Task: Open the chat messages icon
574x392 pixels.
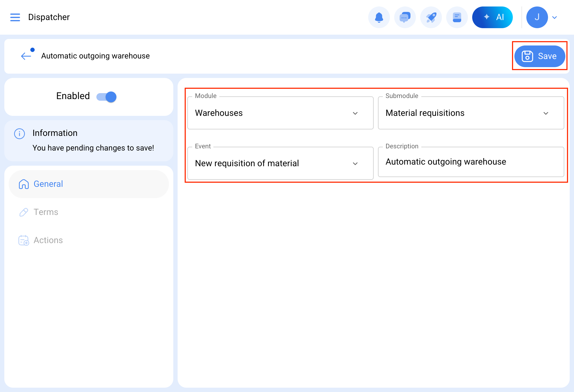Action: click(405, 17)
